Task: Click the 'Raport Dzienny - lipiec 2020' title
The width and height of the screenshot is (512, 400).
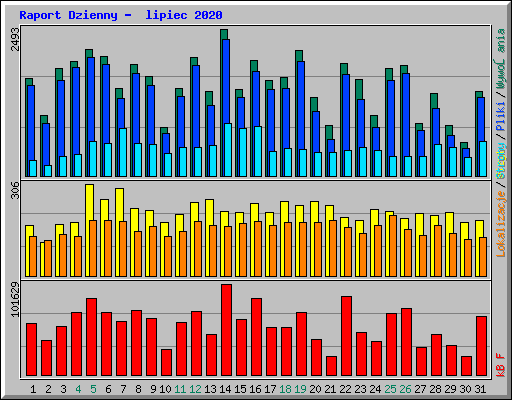Action: 121,15
